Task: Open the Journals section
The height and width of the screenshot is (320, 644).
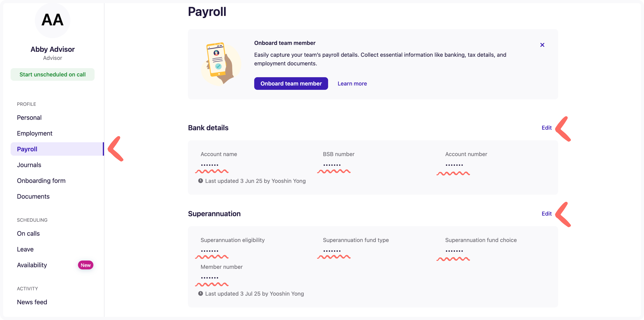Action: pos(29,165)
